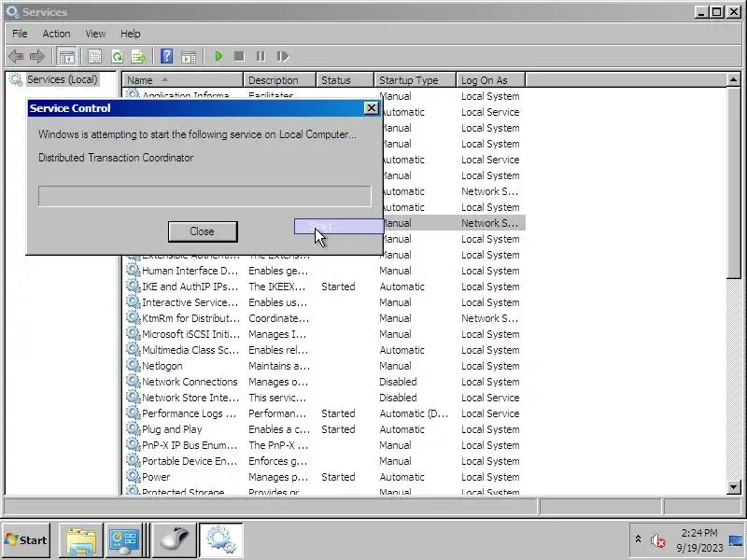Click 'Local Service' in Network Store Inte... row

pyautogui.click(x=490, y=398)
